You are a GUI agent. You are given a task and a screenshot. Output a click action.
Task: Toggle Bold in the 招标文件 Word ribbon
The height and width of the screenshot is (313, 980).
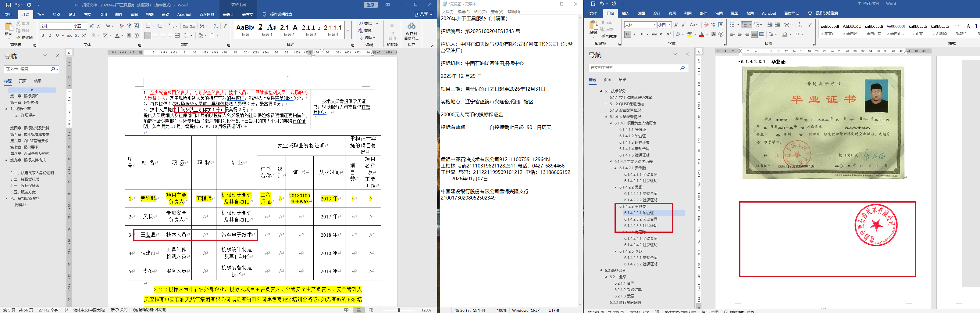pyautogui.click(x=43, y=35)
